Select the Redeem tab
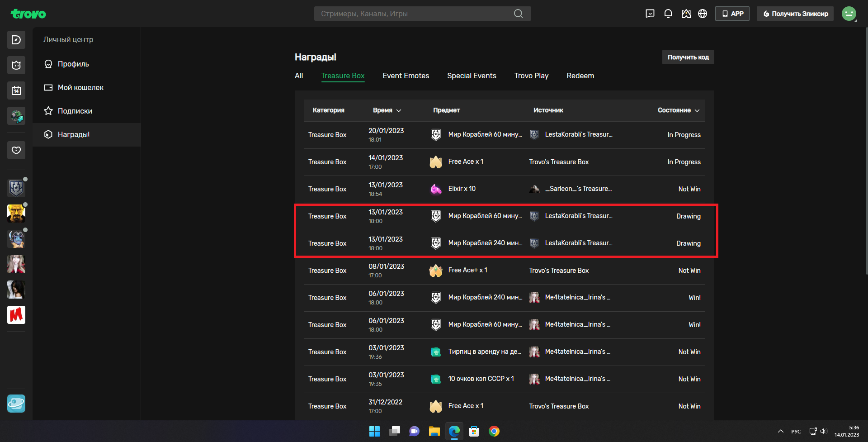 click(580, 76)
